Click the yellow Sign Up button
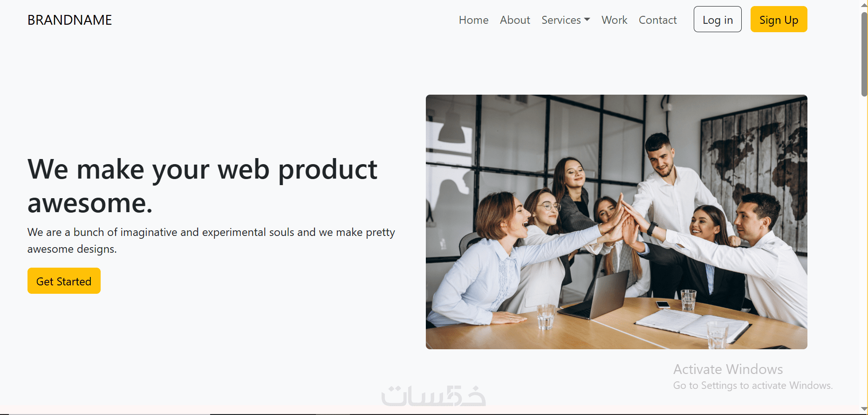The width and height of the screenshot is (868, 415). pyautogui.click(x=779, y=19)
